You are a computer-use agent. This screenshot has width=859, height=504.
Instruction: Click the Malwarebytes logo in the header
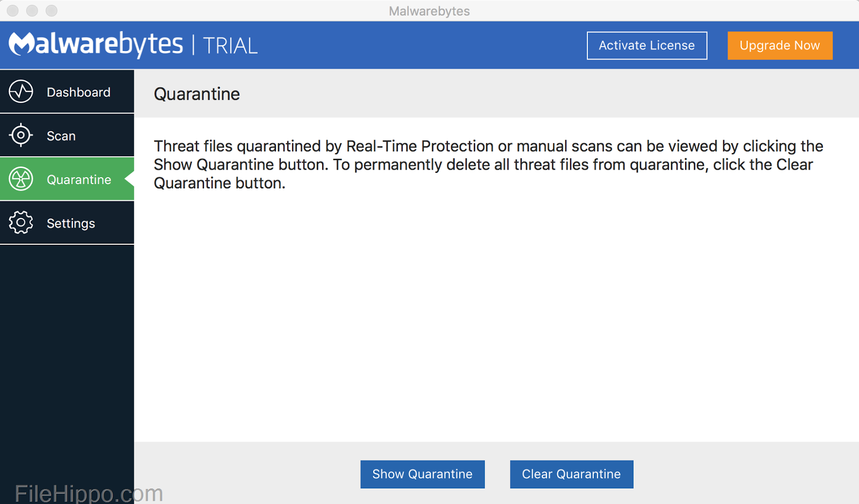pyautogui.click(x=96, y=45)
